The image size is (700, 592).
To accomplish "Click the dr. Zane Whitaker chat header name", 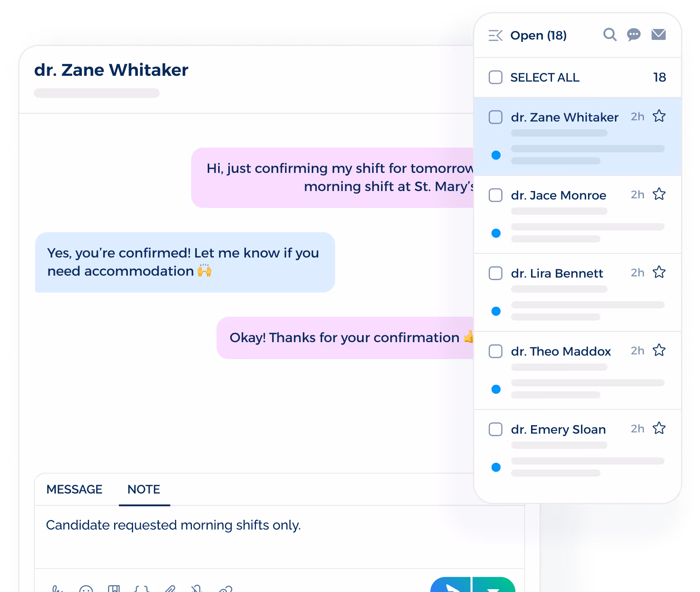I will click(111, 70).
